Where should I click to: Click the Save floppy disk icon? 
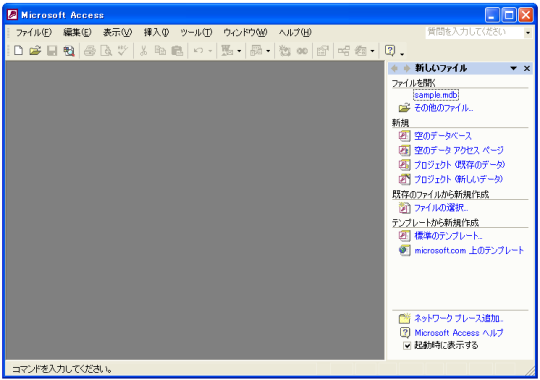click(x=52, y=51)
